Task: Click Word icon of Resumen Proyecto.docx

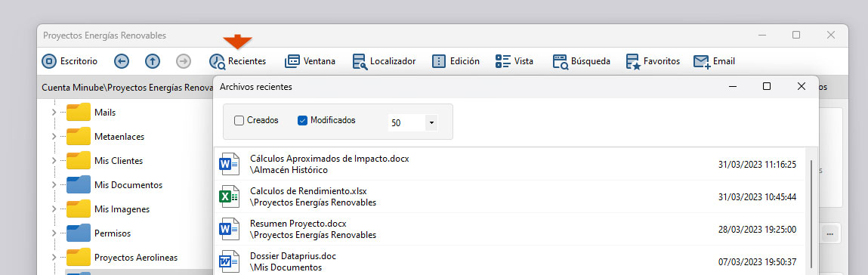Action: [x=229, y=229]
